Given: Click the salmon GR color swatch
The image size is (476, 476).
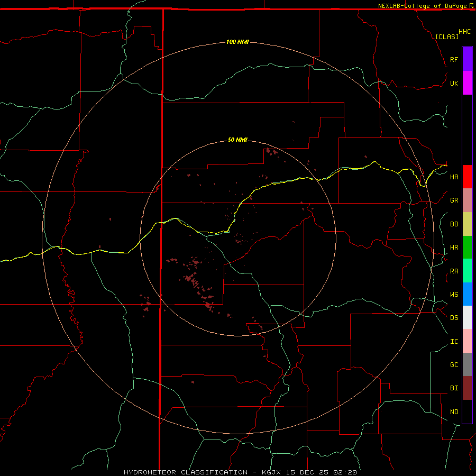Looking at the screenshot, I should pos(467,200).
